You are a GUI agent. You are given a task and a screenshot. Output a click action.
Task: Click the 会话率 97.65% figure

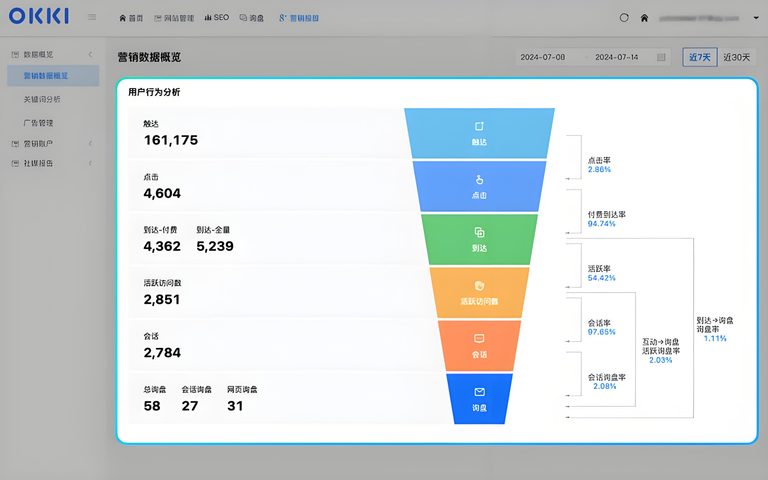point(601,332)
